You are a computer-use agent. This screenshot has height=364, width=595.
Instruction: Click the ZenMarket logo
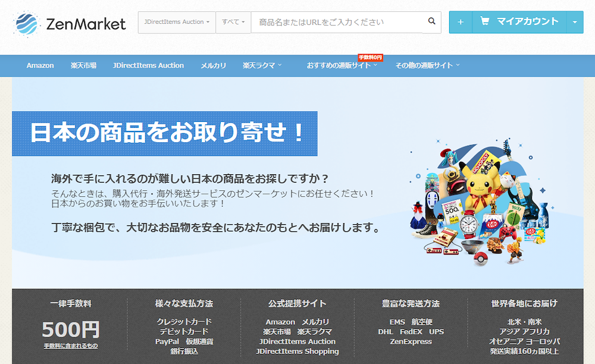point(70,24)
